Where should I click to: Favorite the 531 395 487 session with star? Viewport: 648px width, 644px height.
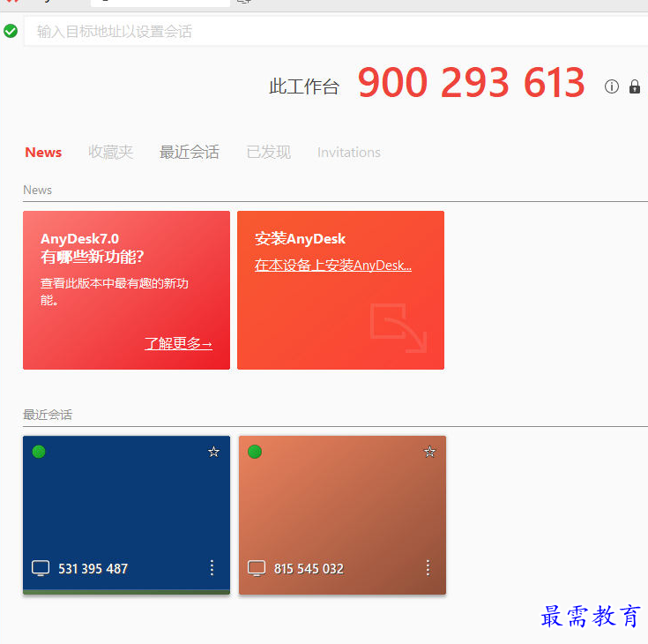tap(213, 452)
